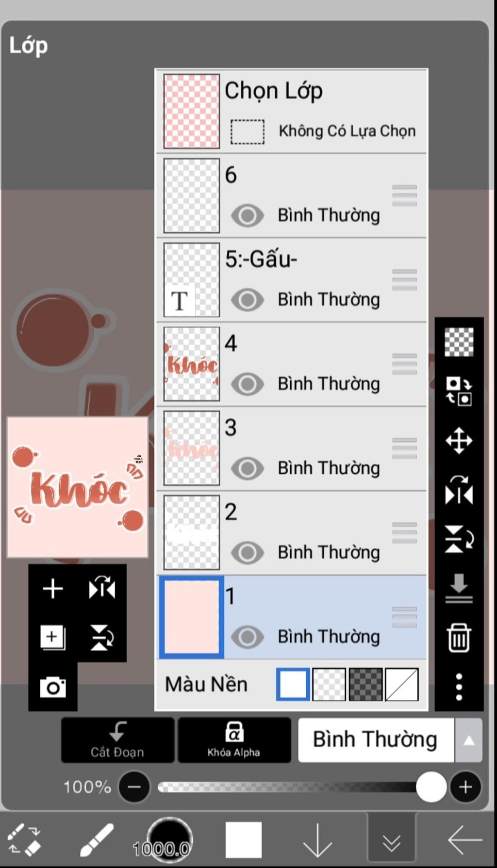Hide layer 6 with its eye icon
This screenshot has width=497, height=868.
point(248,215)
